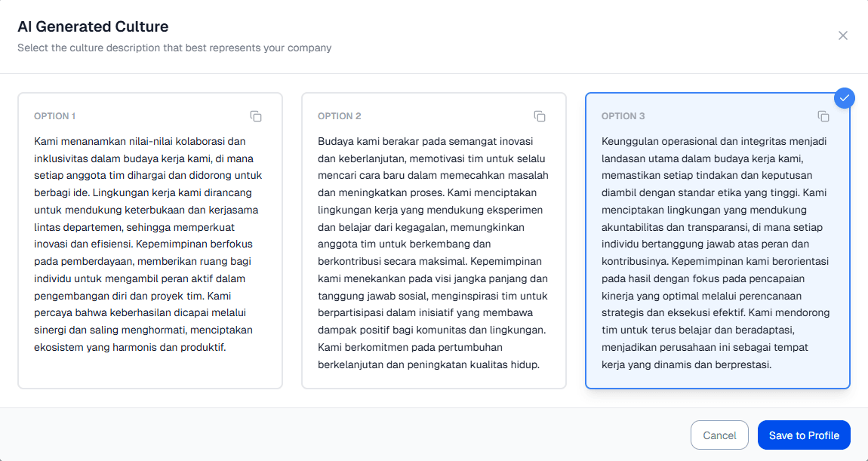
Task: Click the blue checkmark badge on Option 3
Action: tap(844, 97)
